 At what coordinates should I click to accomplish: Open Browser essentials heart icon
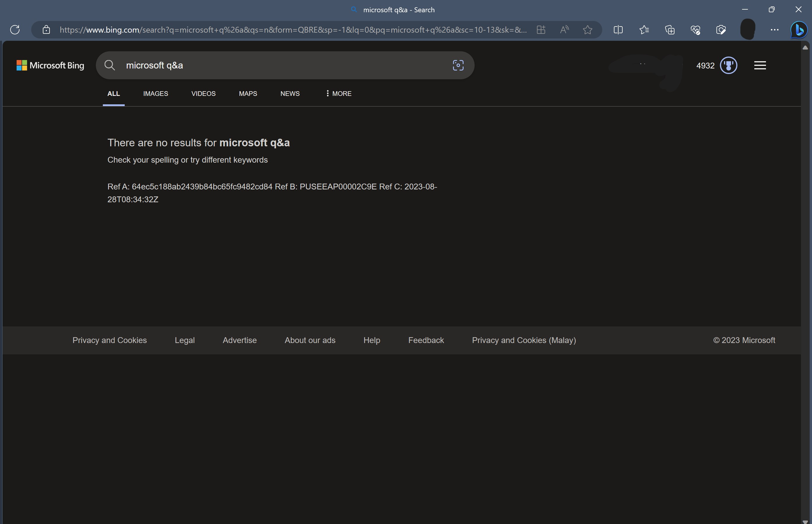click(695, 30)
